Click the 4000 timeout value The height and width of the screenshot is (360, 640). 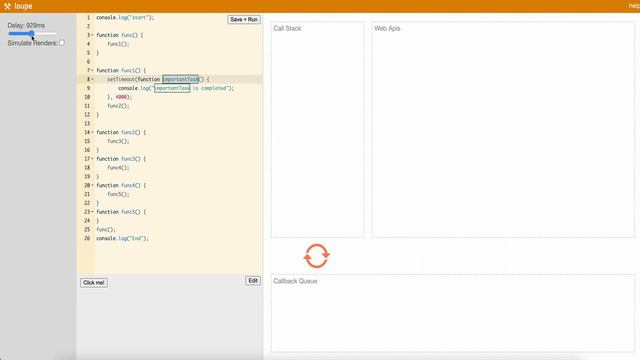[122, 97]
